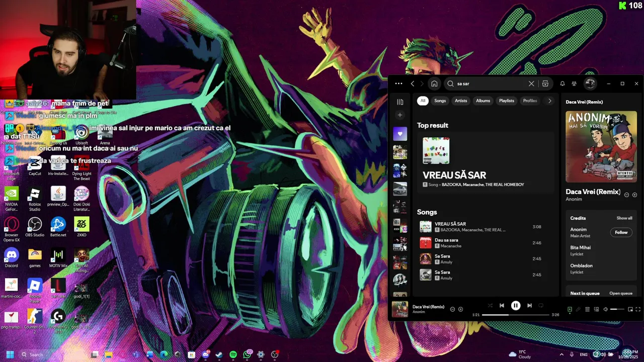Open Spotify three-dots menu
This screenshot has width=644, height=362.
click(x=398, y=83)
